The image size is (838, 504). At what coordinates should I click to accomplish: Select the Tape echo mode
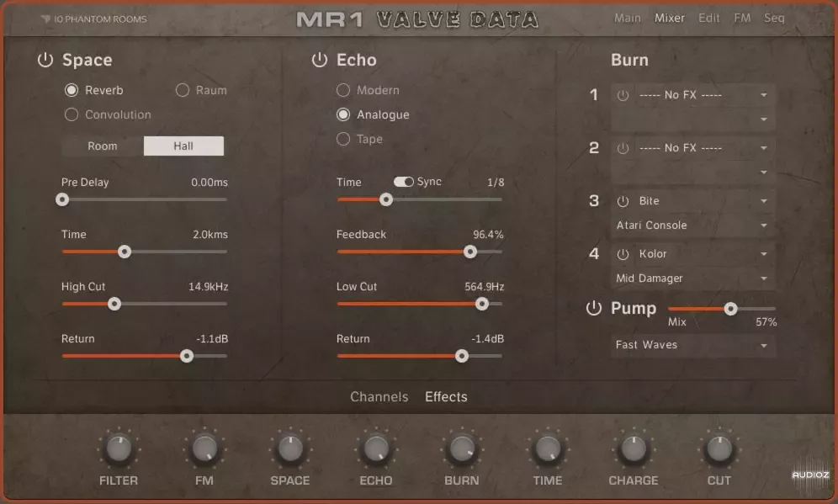coord(343,139)
